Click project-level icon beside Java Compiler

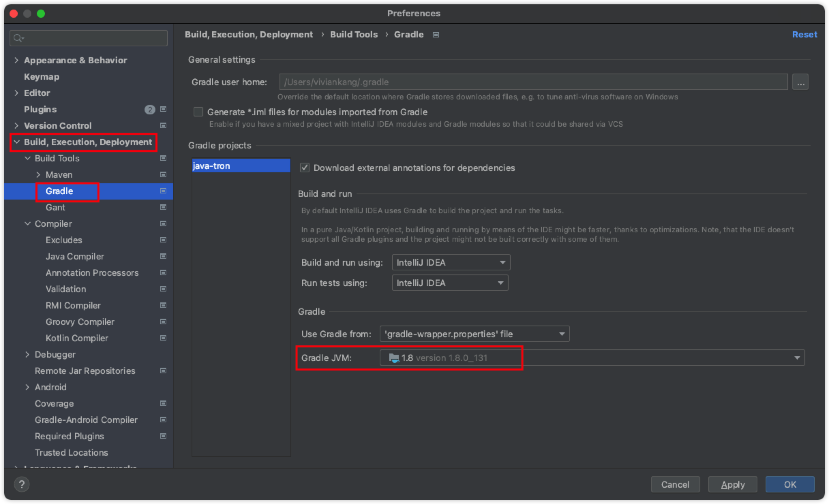[163, 256]
